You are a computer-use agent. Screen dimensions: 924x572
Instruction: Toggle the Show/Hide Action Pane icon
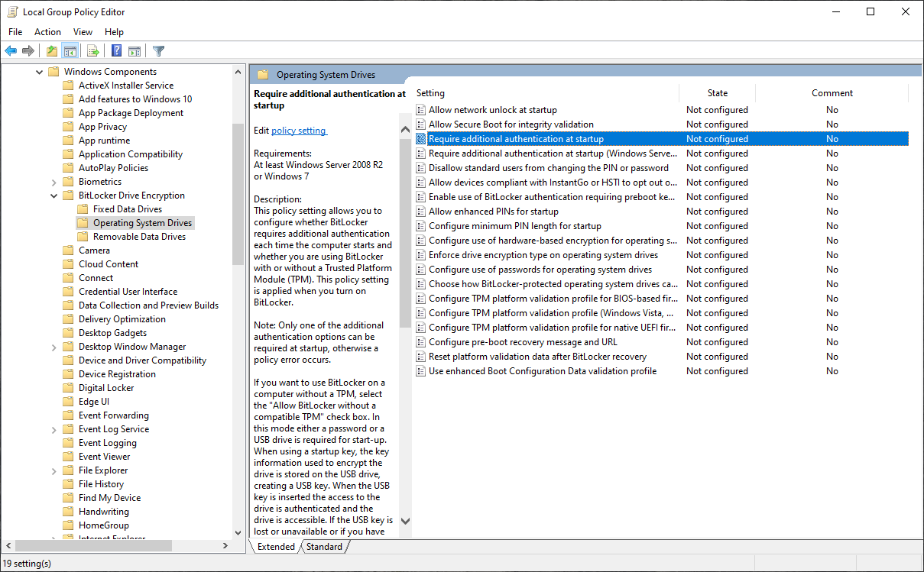(x=135, y=51)
